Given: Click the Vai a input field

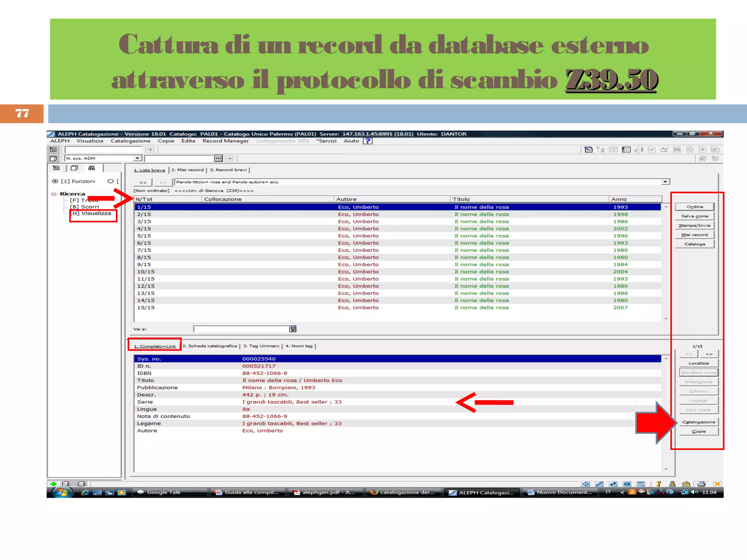Looking at the screenshot, I should tap(241, 329).
